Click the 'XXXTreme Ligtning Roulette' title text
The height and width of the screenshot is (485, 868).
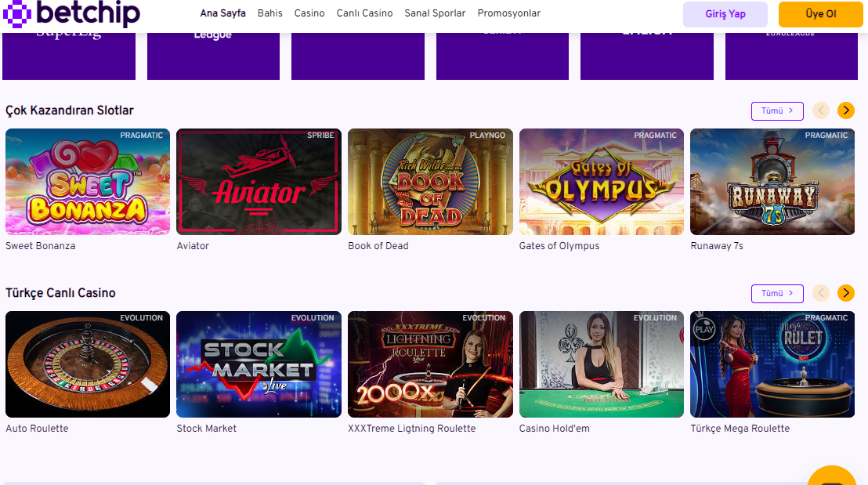pos(412,429)
